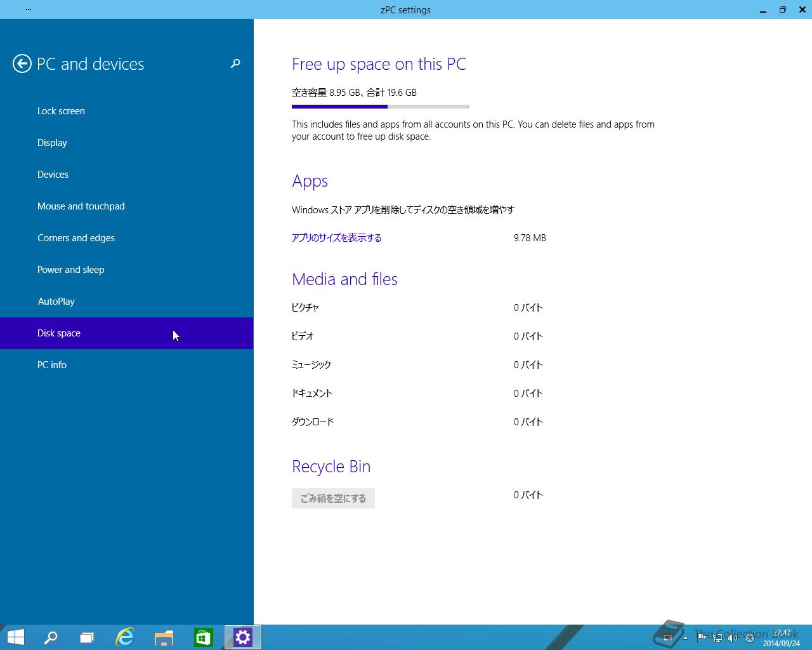812x650 pixels.
Task: Click アプリのサイズを表示する link
Action: coord(337,238)
